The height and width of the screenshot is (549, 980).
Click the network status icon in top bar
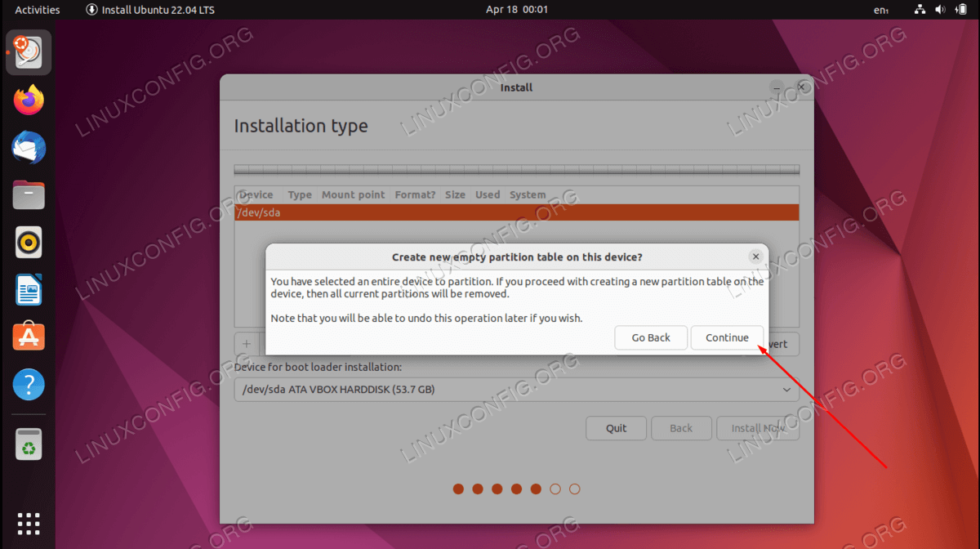point(920,10)
